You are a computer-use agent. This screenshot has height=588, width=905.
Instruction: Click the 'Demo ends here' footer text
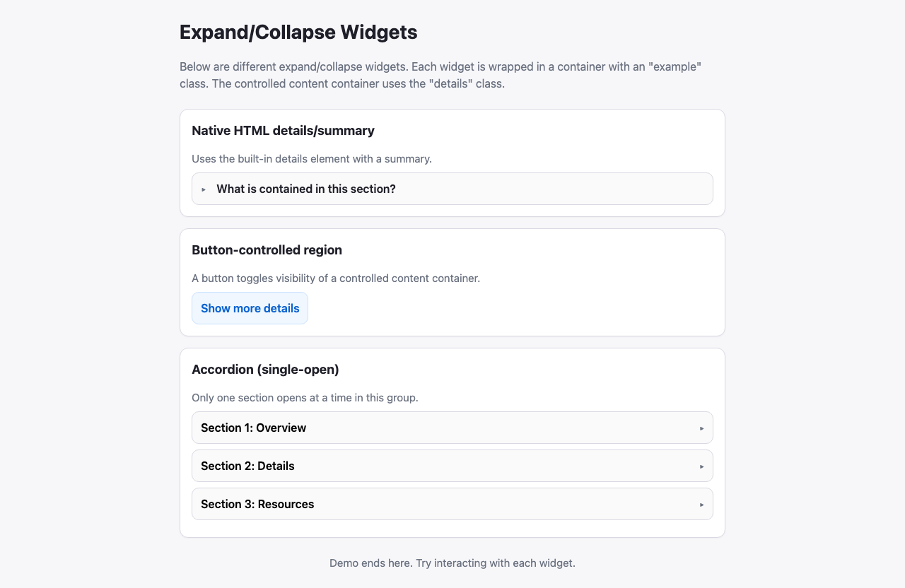(x=452, y=563)
